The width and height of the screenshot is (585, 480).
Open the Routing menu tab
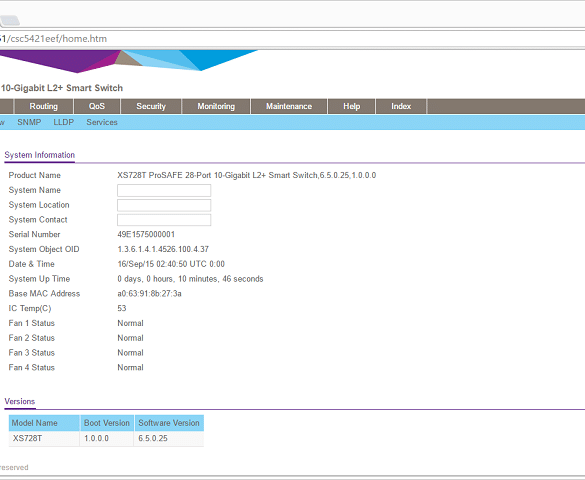[44, 106]
